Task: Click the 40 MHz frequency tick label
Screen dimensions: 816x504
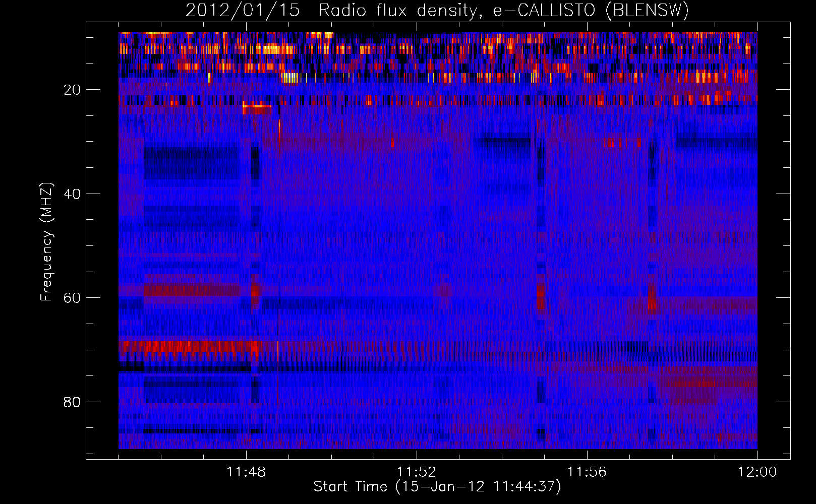Action: [x=73, y=194]
